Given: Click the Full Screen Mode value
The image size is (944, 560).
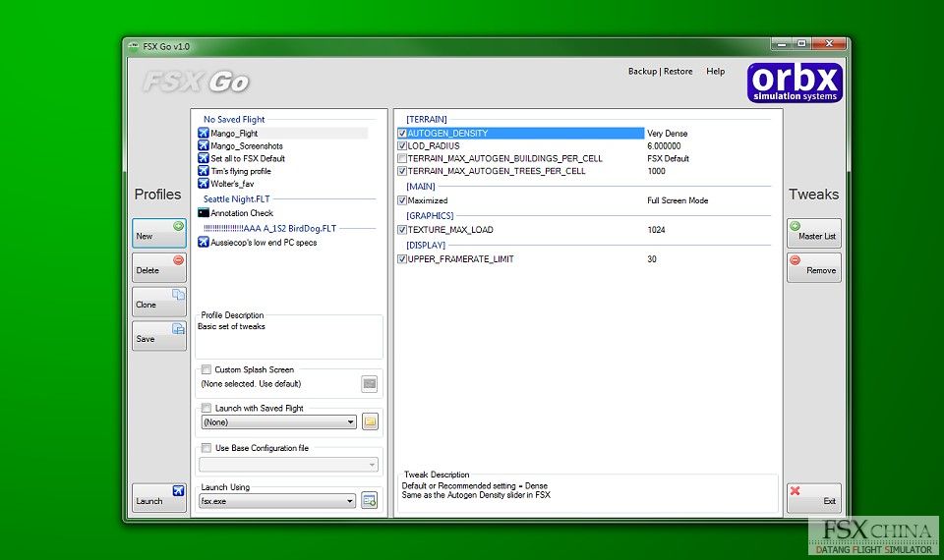Looking at the screenshot, I should (678, 200).
